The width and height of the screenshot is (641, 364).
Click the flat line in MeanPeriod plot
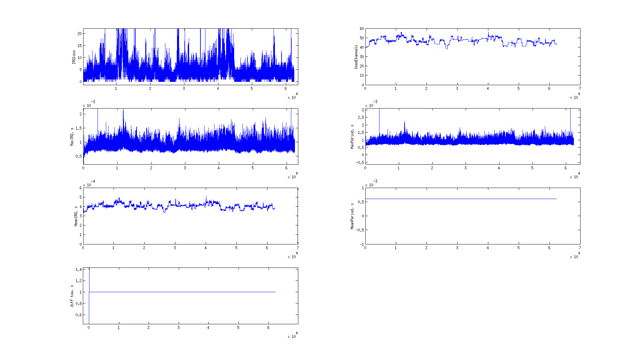(x=461, y=199)
